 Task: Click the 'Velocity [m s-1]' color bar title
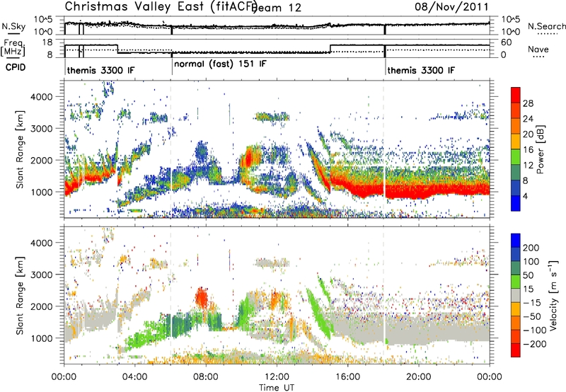point(553,295)
